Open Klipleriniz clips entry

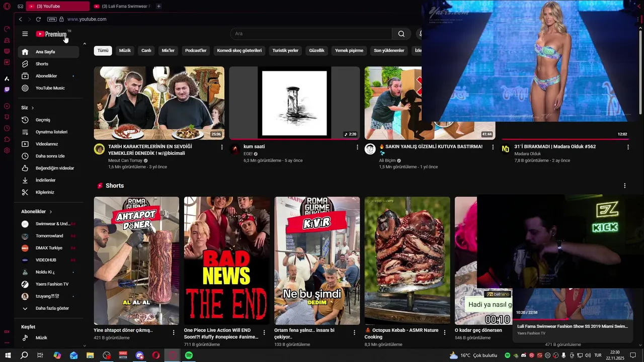[49, 192]
